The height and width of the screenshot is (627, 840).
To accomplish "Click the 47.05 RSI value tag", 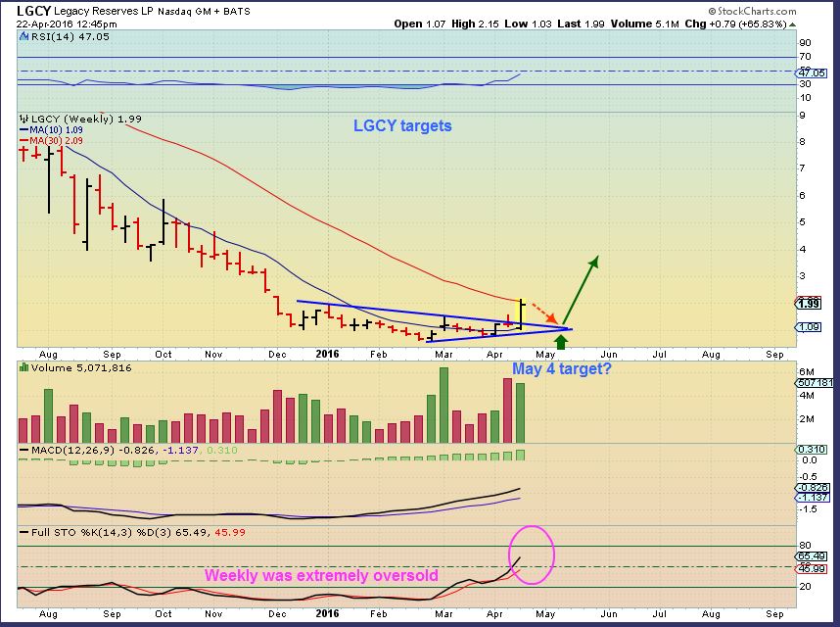I will point(812,72).
